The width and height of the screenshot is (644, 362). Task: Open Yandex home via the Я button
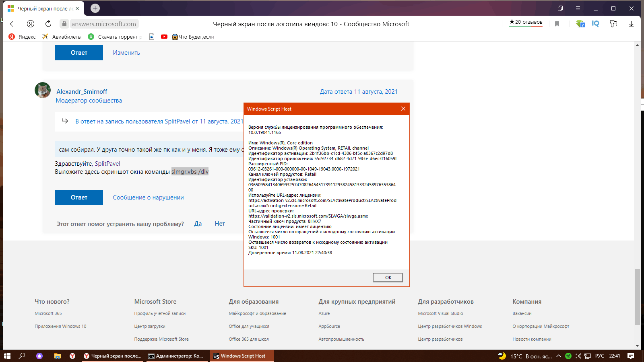tap(31, 24)
